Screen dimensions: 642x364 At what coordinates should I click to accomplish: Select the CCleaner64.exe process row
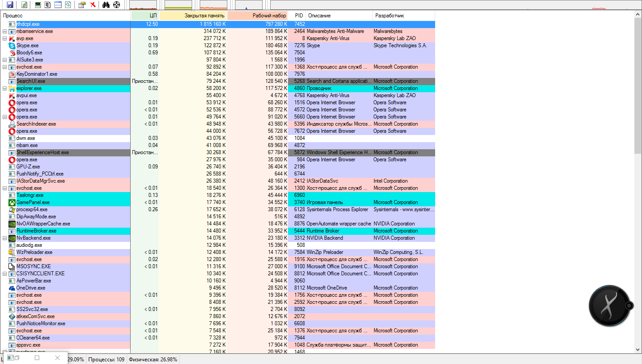point(218,338)
